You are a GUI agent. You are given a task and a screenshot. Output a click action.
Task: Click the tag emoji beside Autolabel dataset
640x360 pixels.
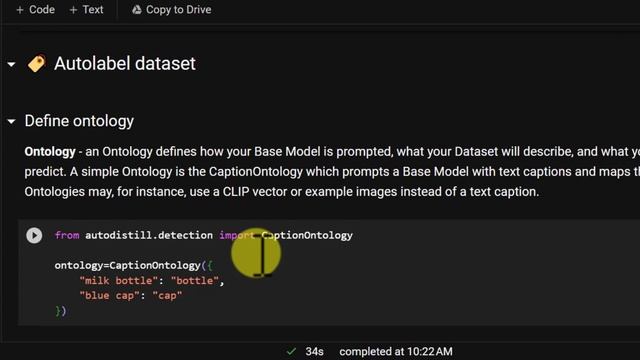tap(36, 64)
